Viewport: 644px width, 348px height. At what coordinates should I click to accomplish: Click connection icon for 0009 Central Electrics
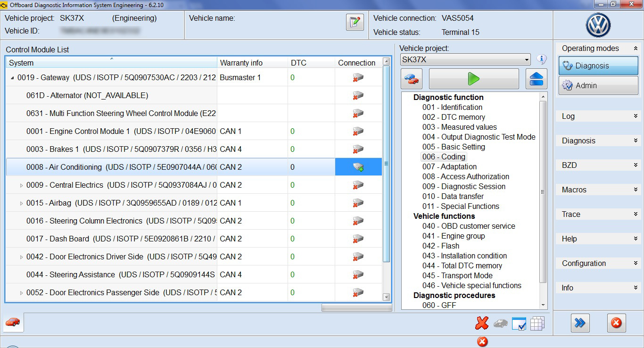click(x=358, y=185)
